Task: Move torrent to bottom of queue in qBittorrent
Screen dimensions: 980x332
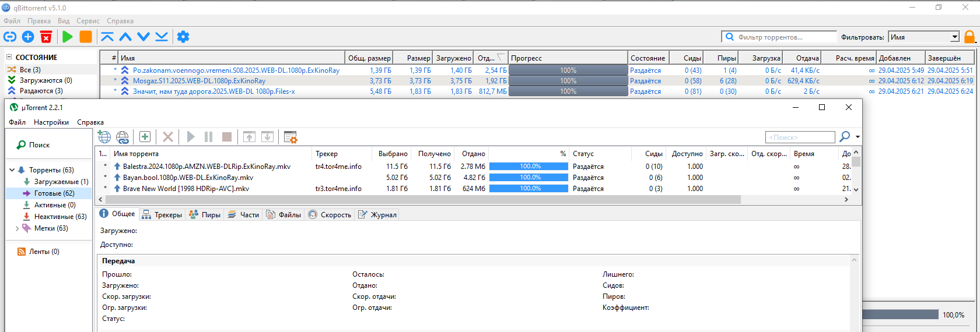Action: [162, 37]
